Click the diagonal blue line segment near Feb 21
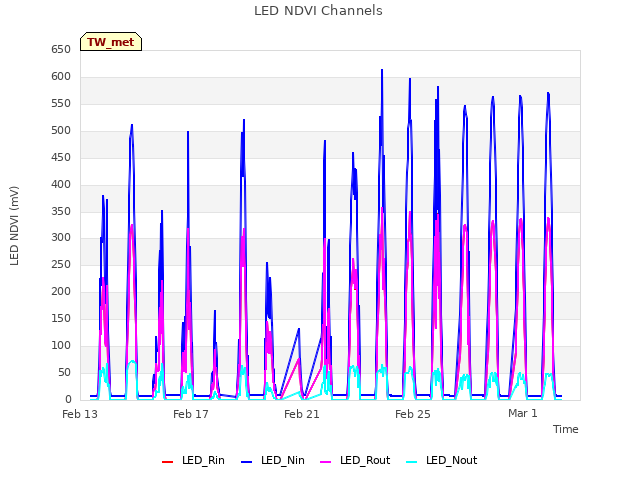Viewport: 640px width, 480px height. pyautogui.click(x=289, y=363)
